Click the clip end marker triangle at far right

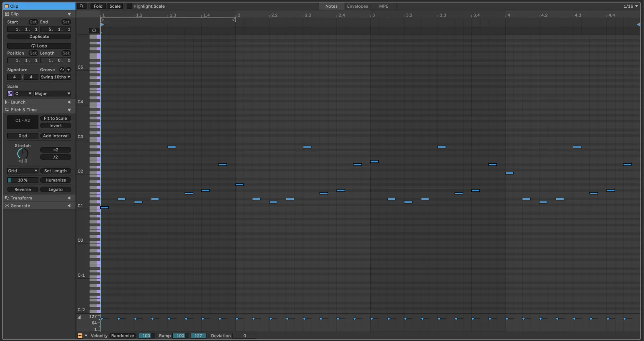(x=638, y=25)
